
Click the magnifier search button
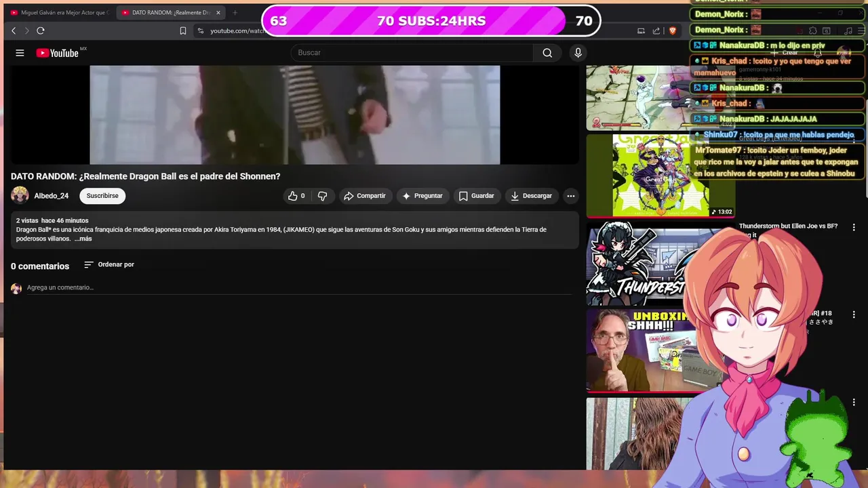[547, 53]
